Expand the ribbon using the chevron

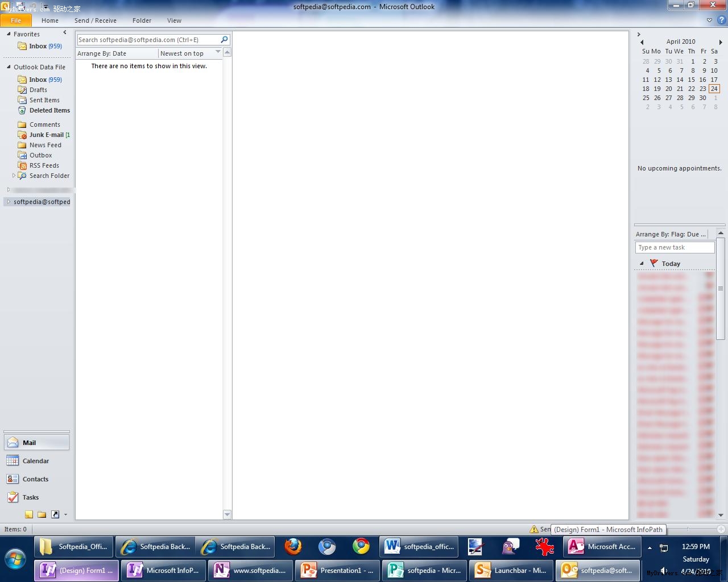(709, 20)
